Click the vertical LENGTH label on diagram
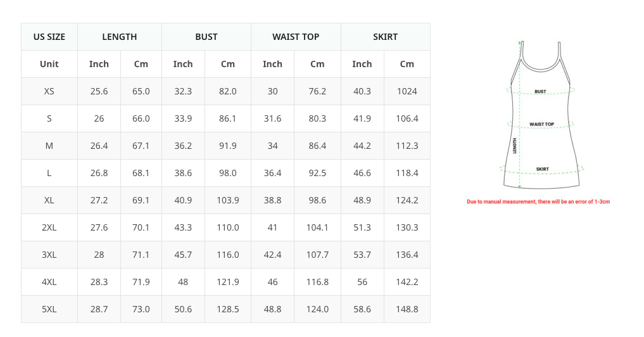 515,146
